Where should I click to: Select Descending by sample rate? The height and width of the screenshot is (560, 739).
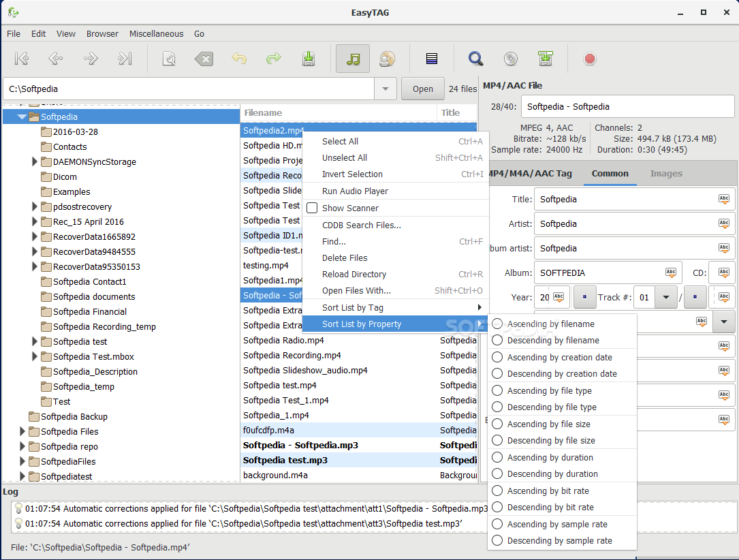click(563, 541)
